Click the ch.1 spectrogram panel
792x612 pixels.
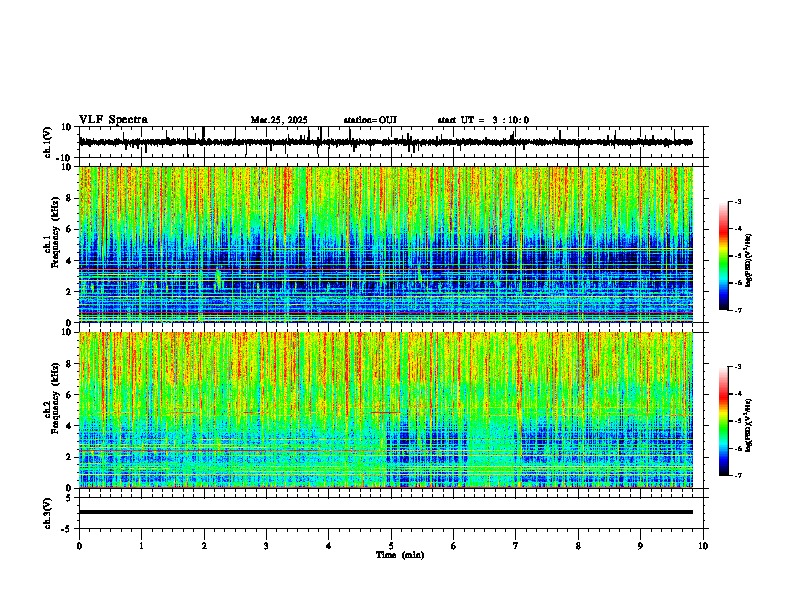point(386,244)
